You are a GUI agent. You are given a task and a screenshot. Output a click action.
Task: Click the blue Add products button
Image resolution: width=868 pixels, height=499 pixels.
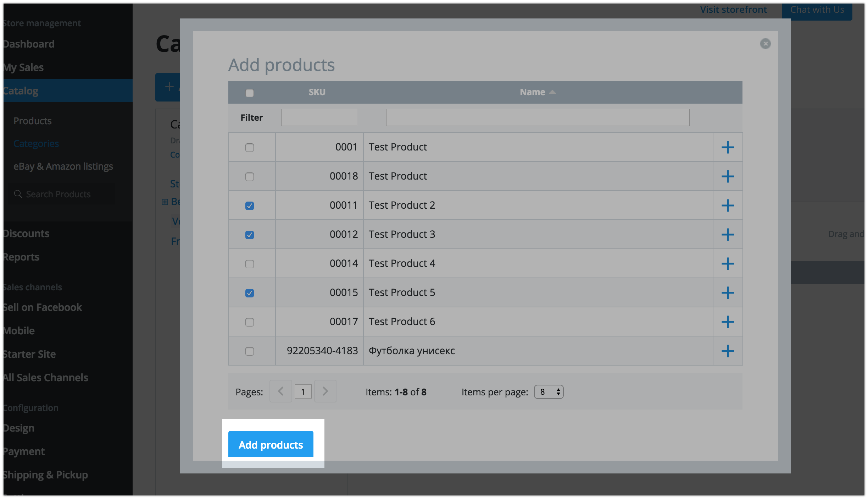pyautogui.click(x=271, y=444)
